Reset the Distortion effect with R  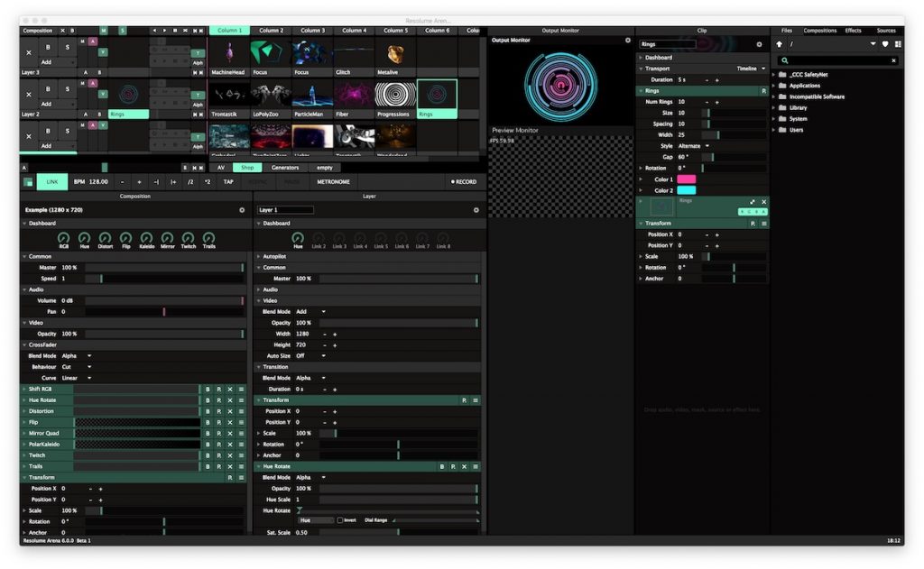(x=218, y=412)
